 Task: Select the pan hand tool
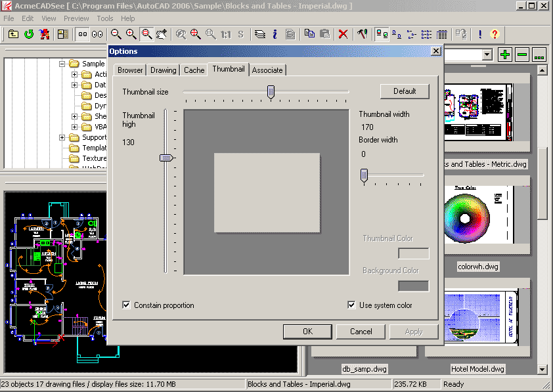(162, 34)
